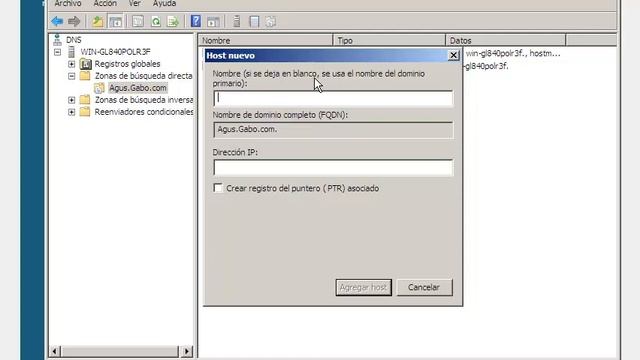Click Cancelar button in dialog
This screenshot has height=360, width=640.
pos(424,287)
